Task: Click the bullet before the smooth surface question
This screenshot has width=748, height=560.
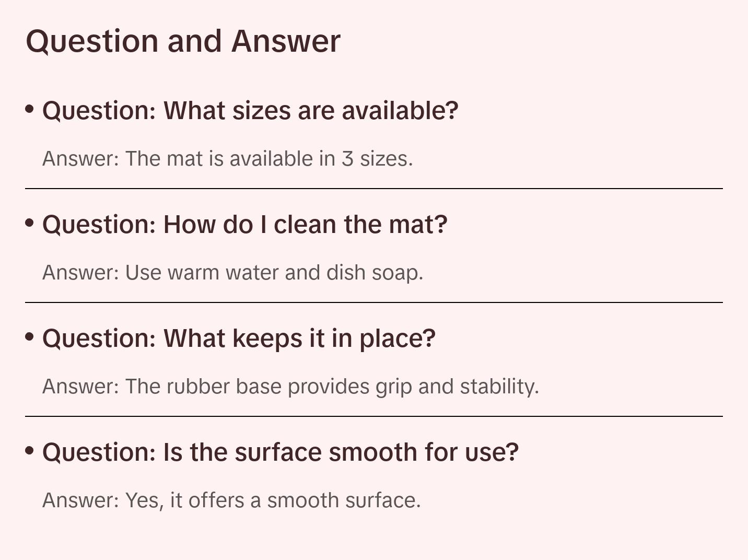Action: pos(30,451)
